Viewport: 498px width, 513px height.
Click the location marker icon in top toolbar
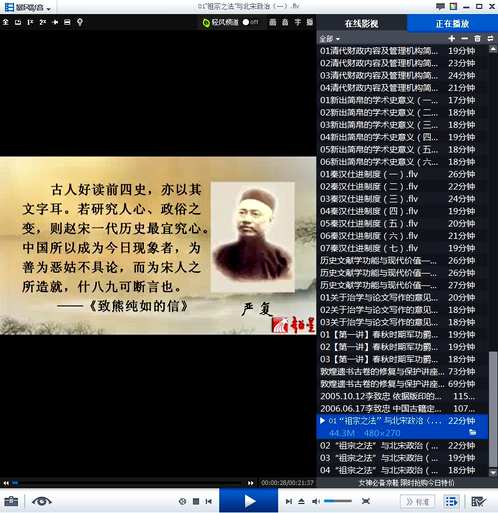[80, 22]
